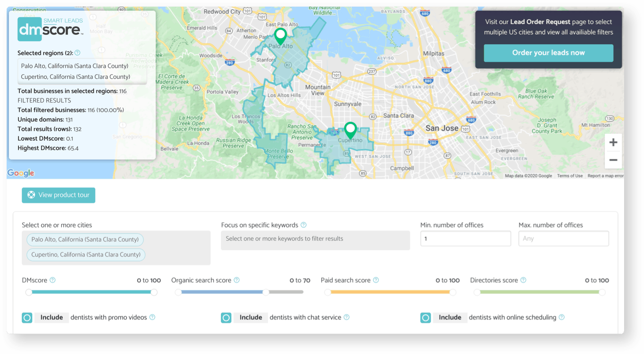Select the Palo Alto city tag in the cities field
This screenshot has height=354, width=644.
coord(85,239)
